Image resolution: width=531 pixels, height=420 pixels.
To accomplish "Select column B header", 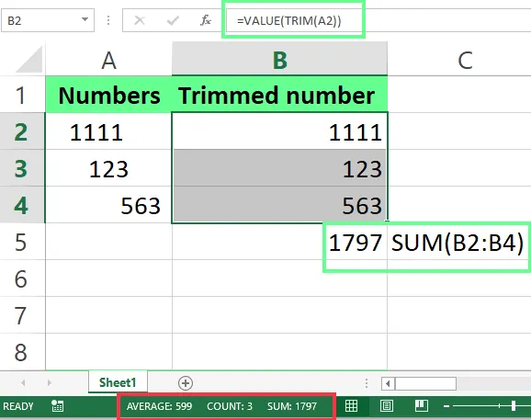I will point(279,60).
